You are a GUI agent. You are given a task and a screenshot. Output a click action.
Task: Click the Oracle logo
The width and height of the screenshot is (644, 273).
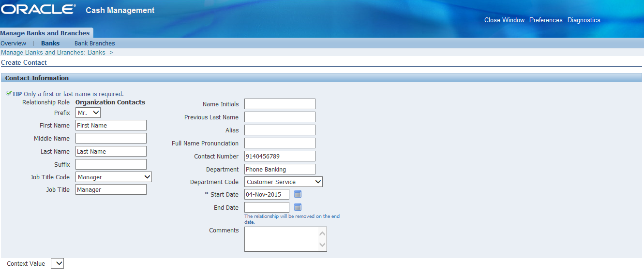(39, 10)
